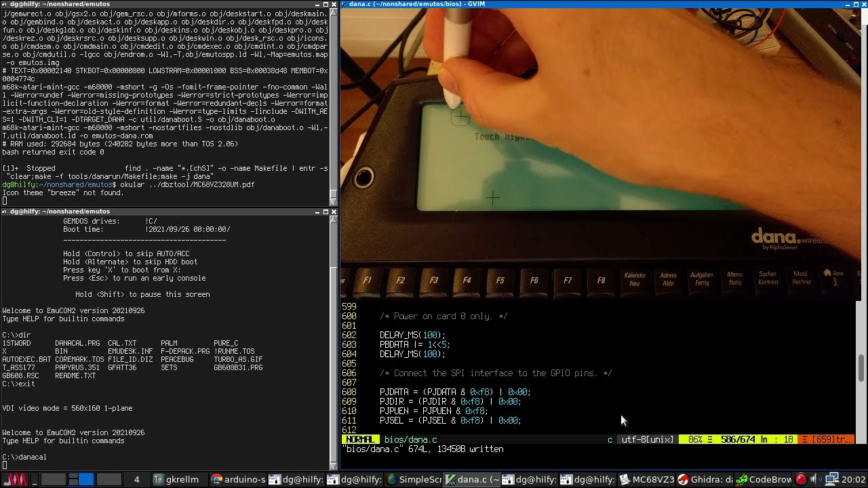The width and height of the screenshot is (868, 488).
Task: Click 'VDI video mode = 560x160 1-plane' line
Action: (67, 408)
